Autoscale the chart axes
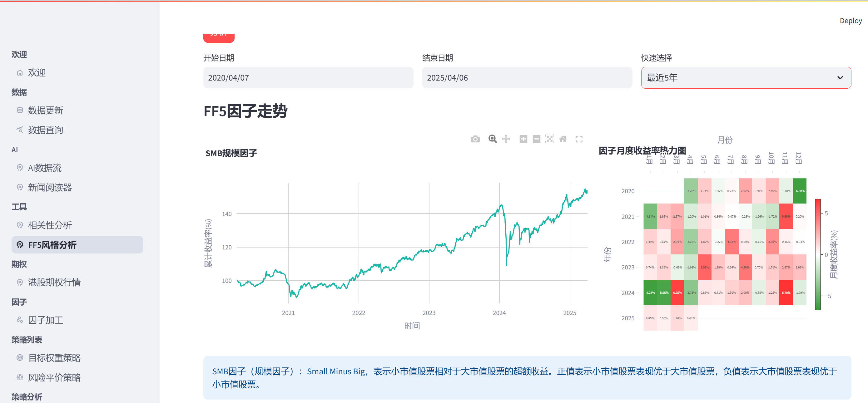868x403 pixels. 550,139
